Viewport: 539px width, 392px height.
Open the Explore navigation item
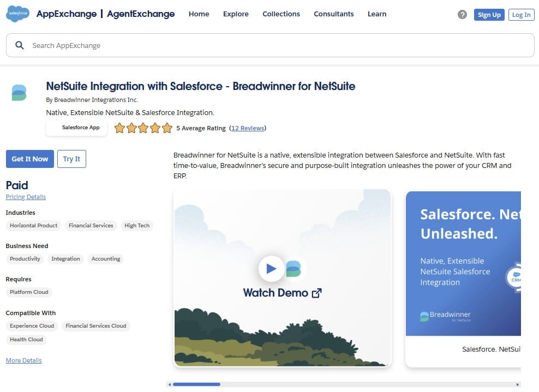(236, 14)
